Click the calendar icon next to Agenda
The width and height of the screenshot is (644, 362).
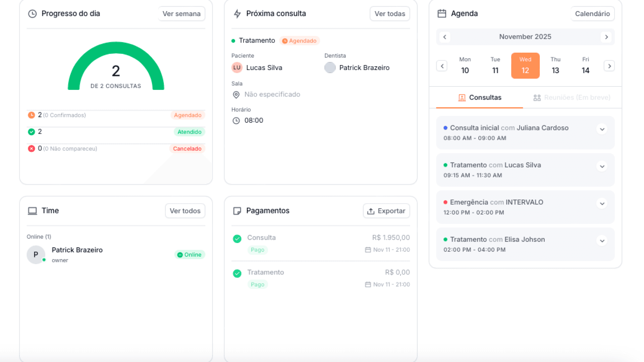pos(442,14)
